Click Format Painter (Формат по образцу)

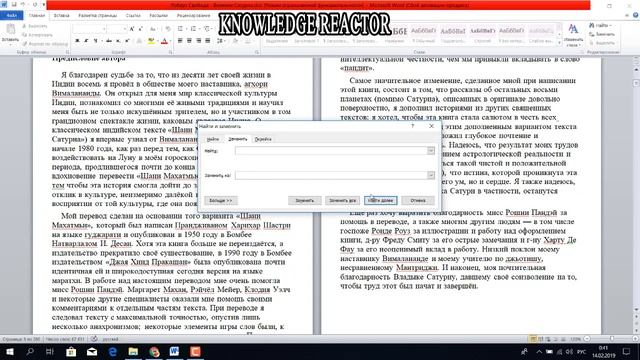pos(45,44)
